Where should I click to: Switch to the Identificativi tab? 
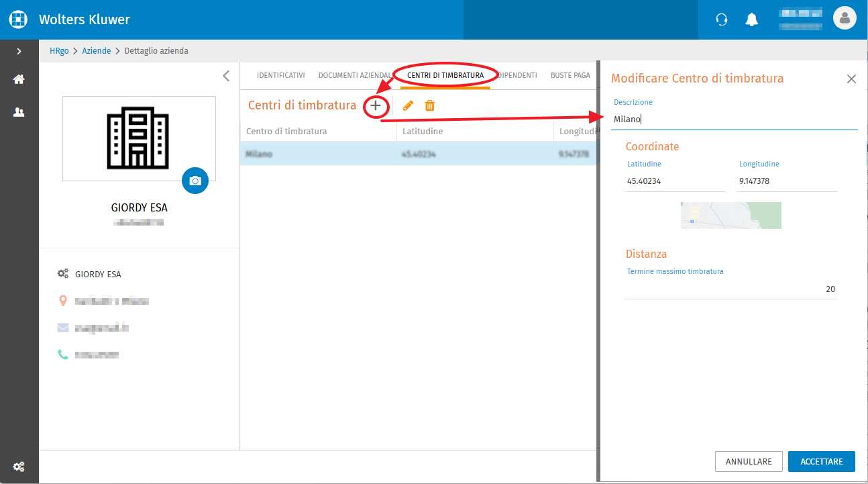pyautogui.click(x=281, y=75)
